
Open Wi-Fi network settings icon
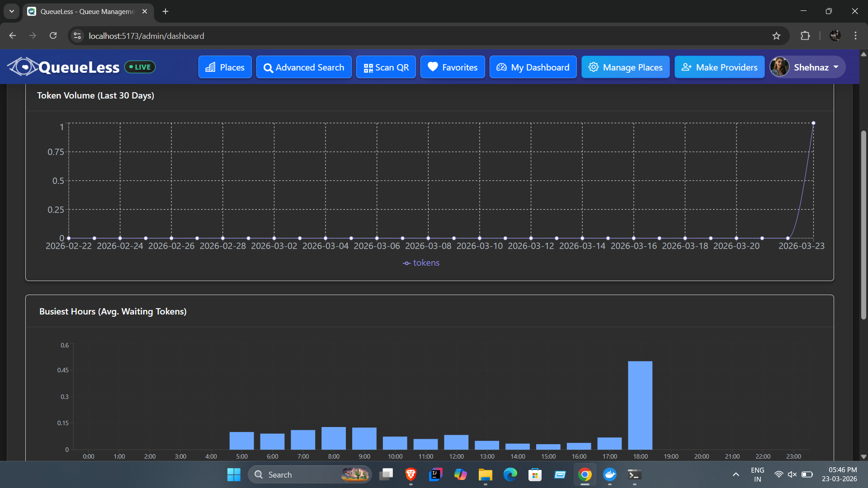pyautogui.click(x=778, y=474)
